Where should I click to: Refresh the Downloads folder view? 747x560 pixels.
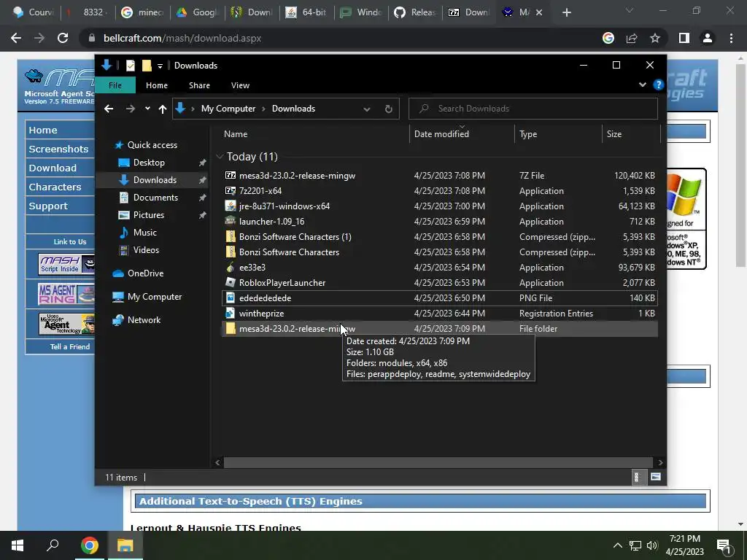click(388, 109)
